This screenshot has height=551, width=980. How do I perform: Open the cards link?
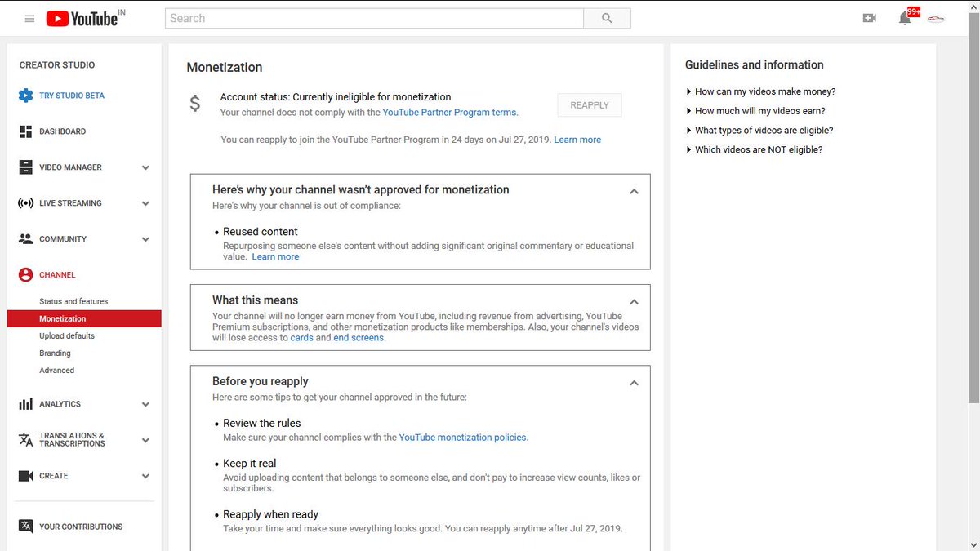pos(302,337)
